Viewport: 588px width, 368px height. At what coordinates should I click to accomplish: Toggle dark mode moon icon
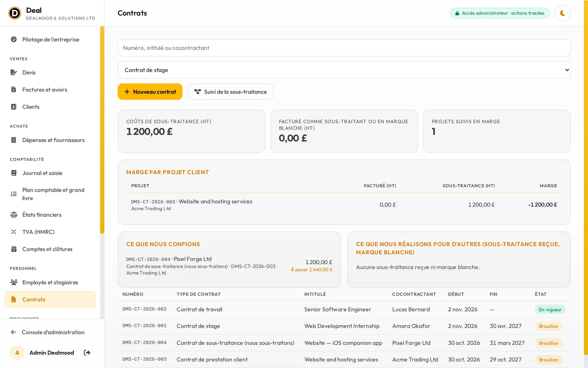(562, 13)
